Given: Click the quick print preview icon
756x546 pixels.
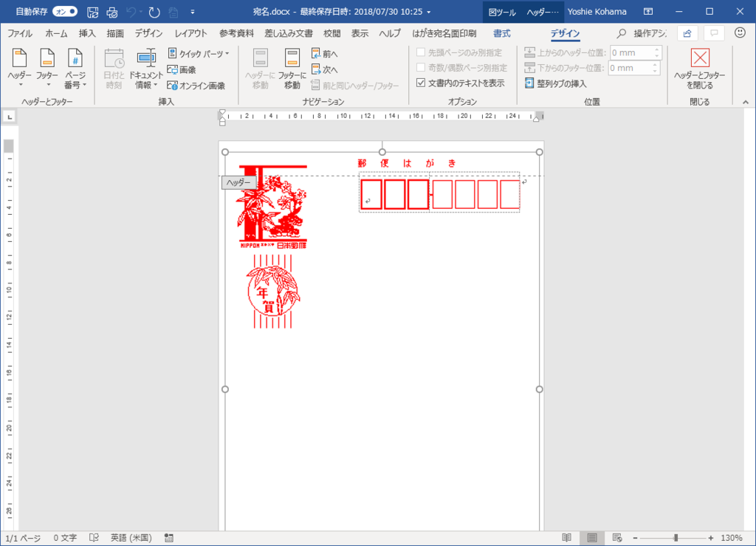Looking at the screenshot, I should tap(112, 12).
